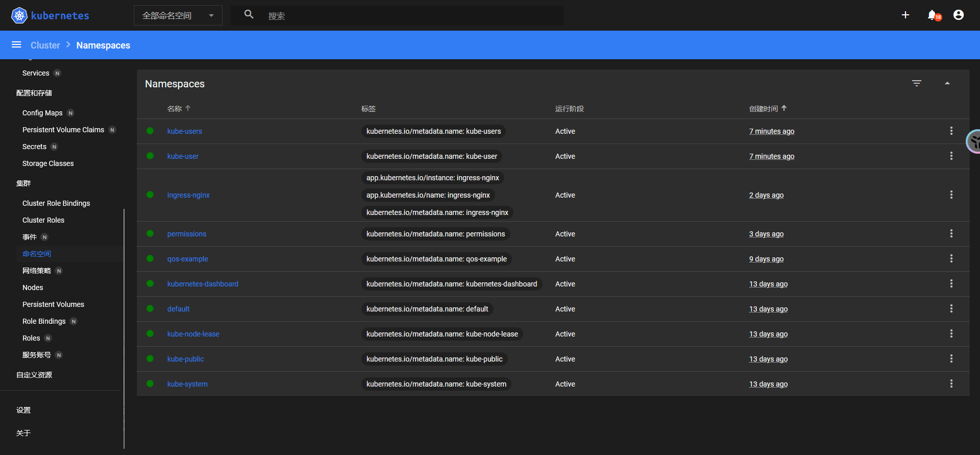980x455 pixels.
Task: Open kube-node-lease namespace link
Action: 193,334
